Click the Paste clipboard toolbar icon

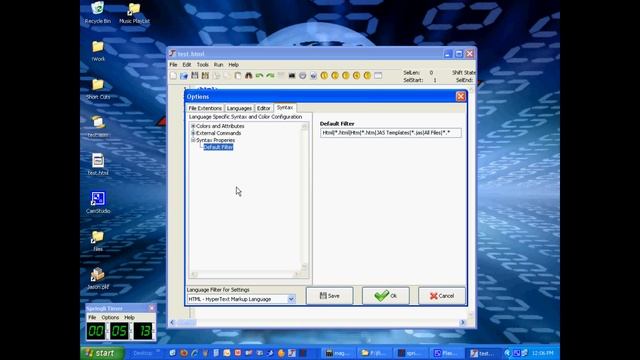coord(238,76)
